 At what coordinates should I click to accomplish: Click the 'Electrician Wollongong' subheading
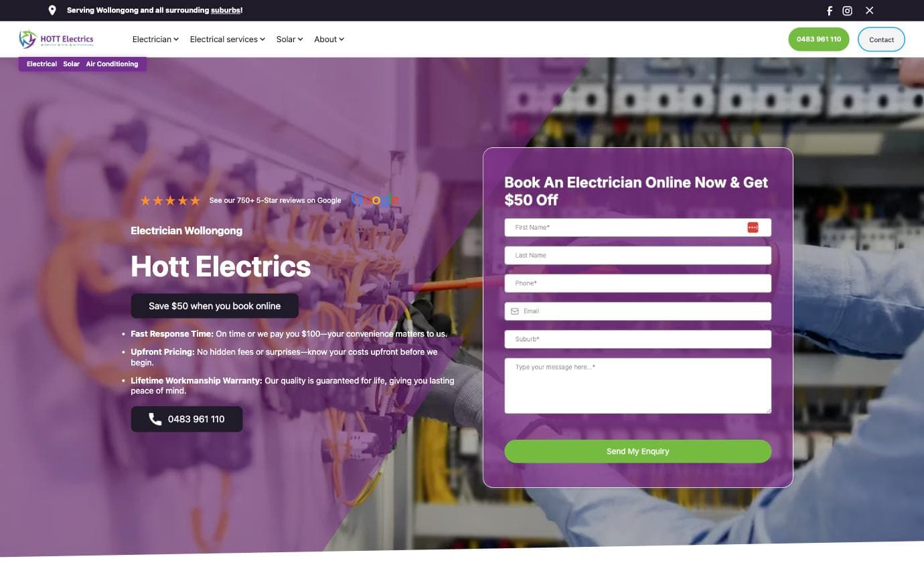187,231
